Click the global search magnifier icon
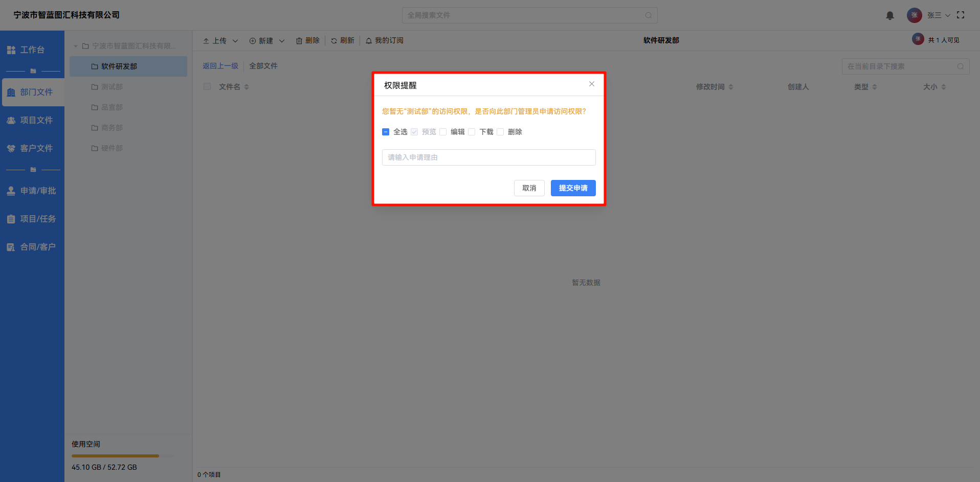Viewport: 980px width, 482px height. [x=648, y=15]
